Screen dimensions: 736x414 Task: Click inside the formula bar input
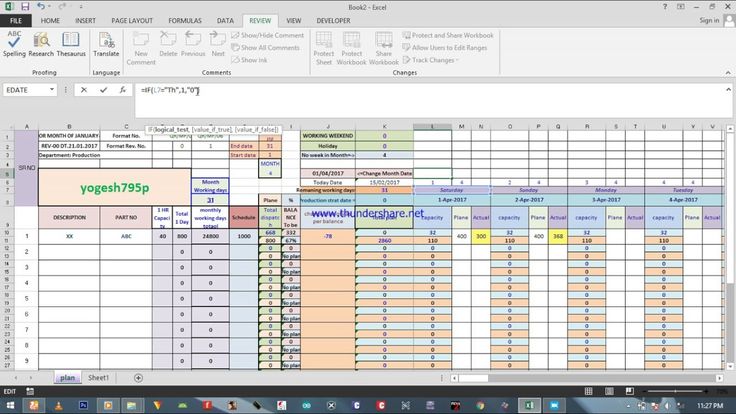point(429,100)
